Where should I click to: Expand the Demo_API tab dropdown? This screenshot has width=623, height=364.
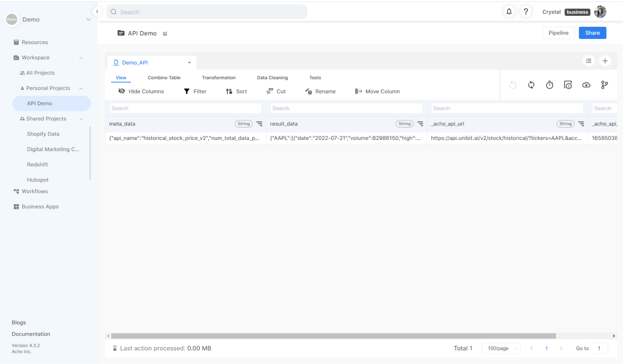[x=189, y=62]
